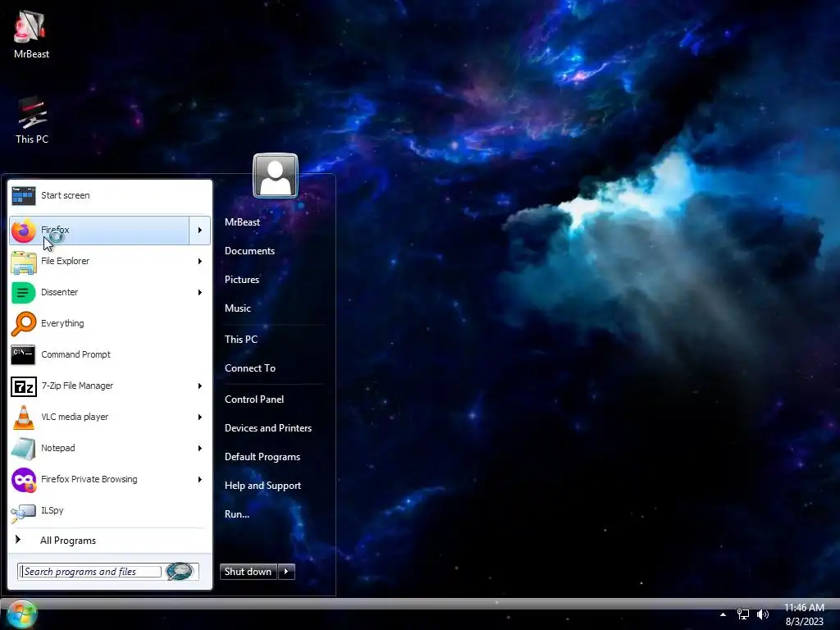This screenshot has width=840, height=630.
Task: Launch Firefox from its fox icon
Action: point(24,231)
